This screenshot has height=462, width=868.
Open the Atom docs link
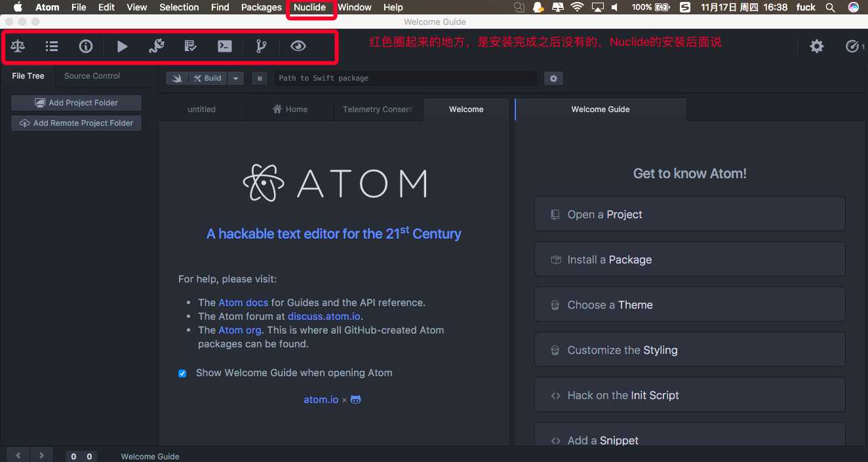point(243,303)
